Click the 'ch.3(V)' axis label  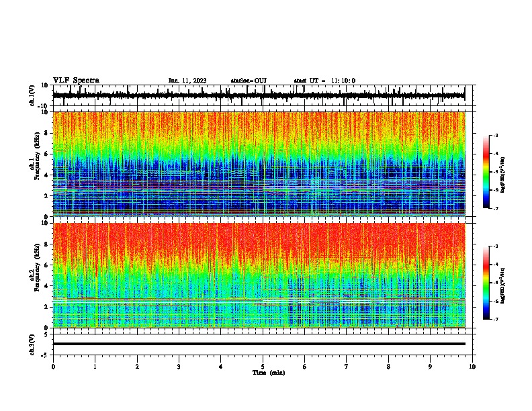[33, 345]
